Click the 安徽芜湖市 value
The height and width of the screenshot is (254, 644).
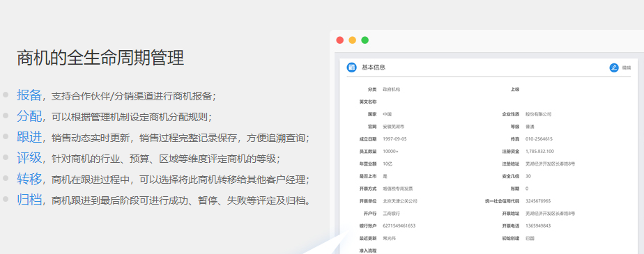click(x=394, y=127)
